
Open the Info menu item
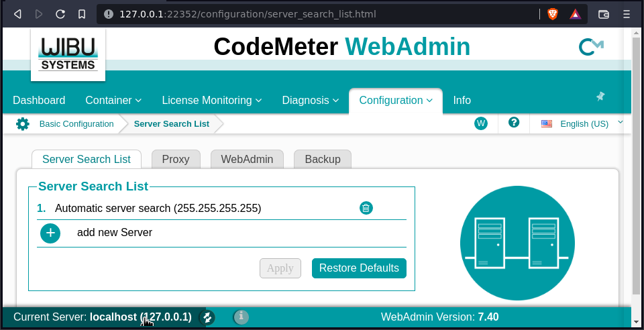[x=462, y=100]
